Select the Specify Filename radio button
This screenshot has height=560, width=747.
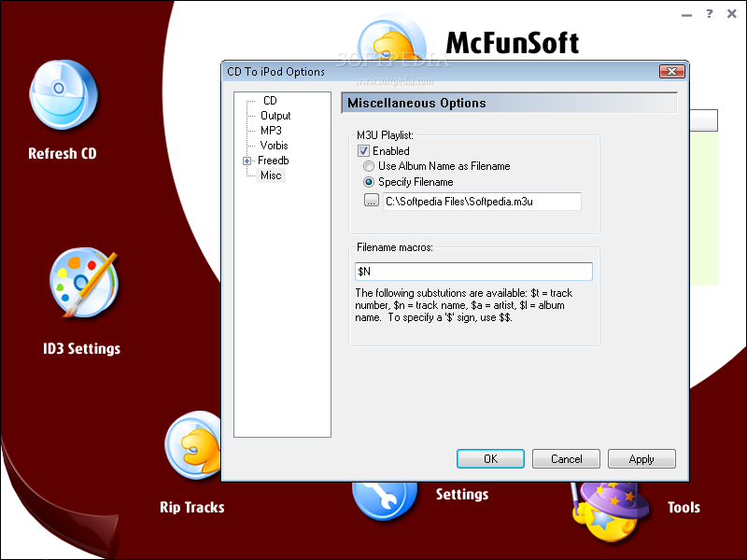tap(369, 182)
